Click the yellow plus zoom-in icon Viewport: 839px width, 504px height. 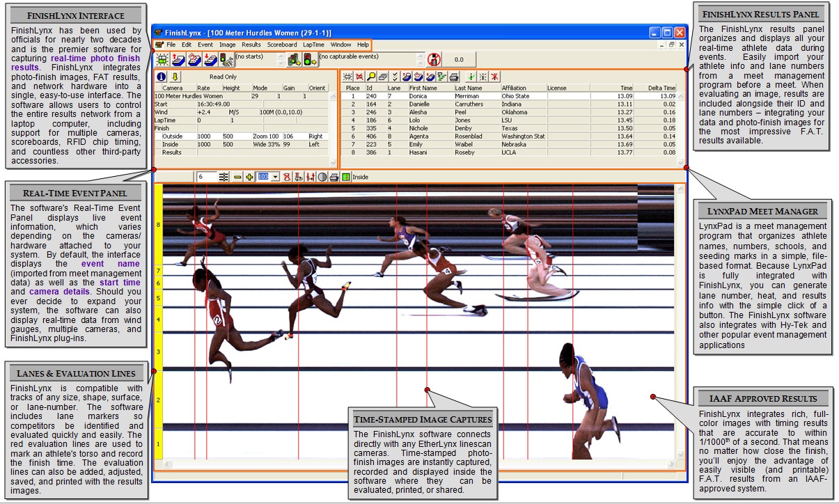coord(249,178)
